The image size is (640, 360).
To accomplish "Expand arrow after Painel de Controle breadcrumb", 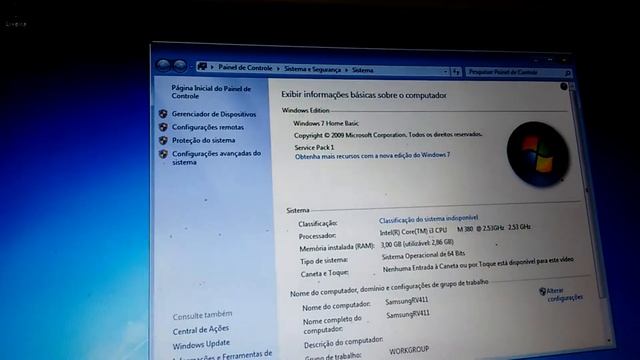I will [x=278, y=69].
